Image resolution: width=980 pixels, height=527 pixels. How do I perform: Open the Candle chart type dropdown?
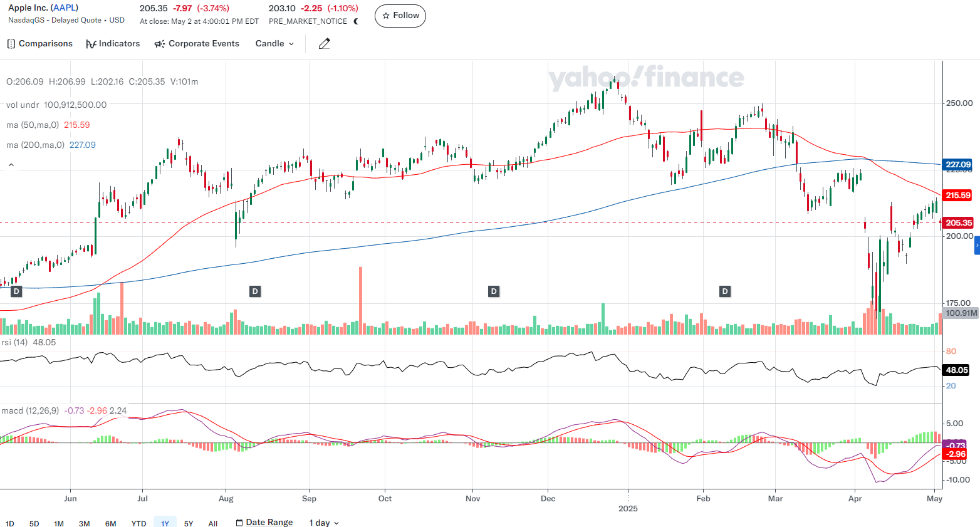(x=274, y=44)
